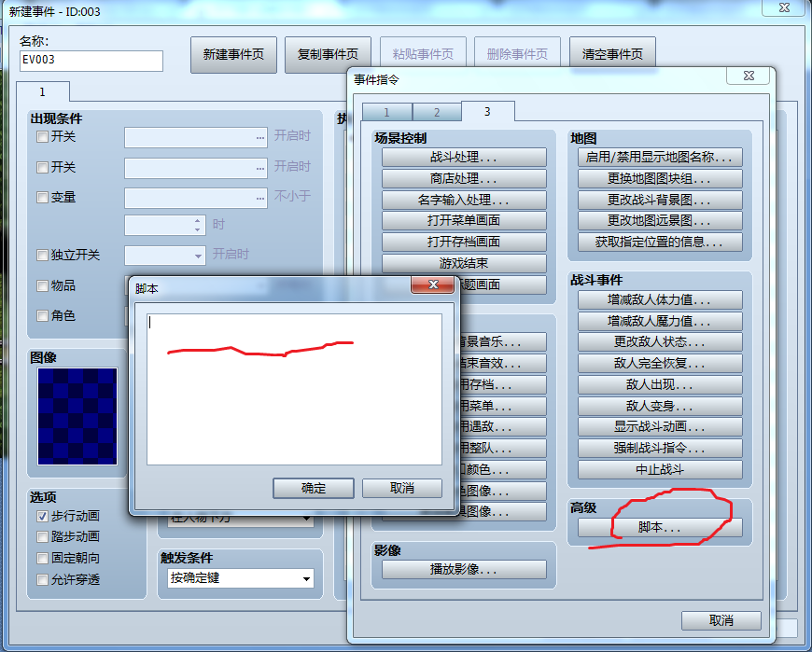Close the 脚本 dialog with its red X

point(433,284)
